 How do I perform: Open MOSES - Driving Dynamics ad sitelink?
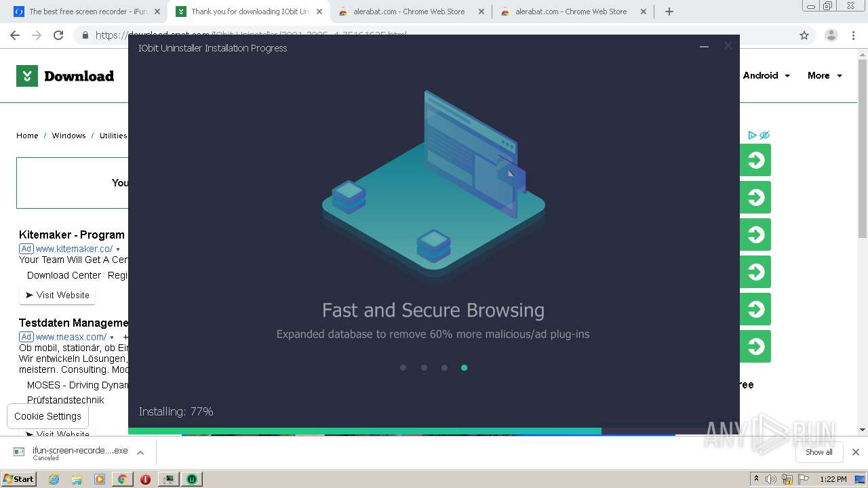point(77,385)
